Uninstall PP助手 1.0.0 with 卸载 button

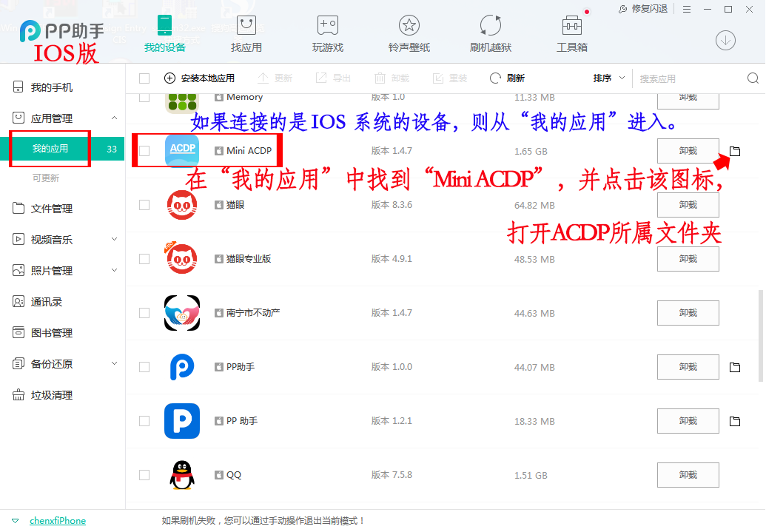(688, 367)
